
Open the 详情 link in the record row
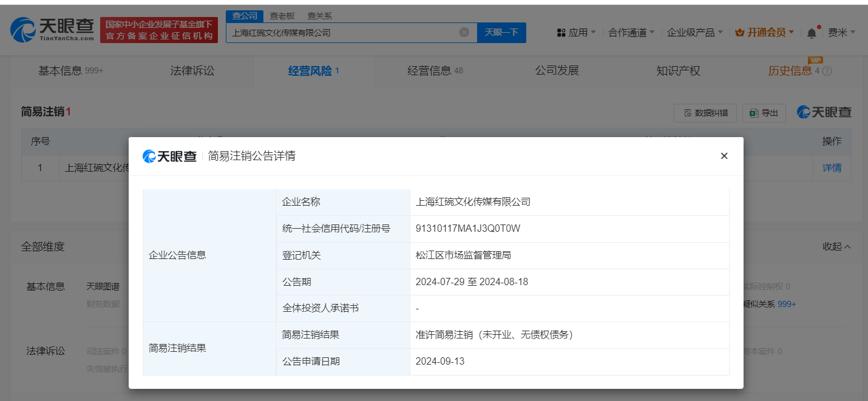[x=832, y=167]
